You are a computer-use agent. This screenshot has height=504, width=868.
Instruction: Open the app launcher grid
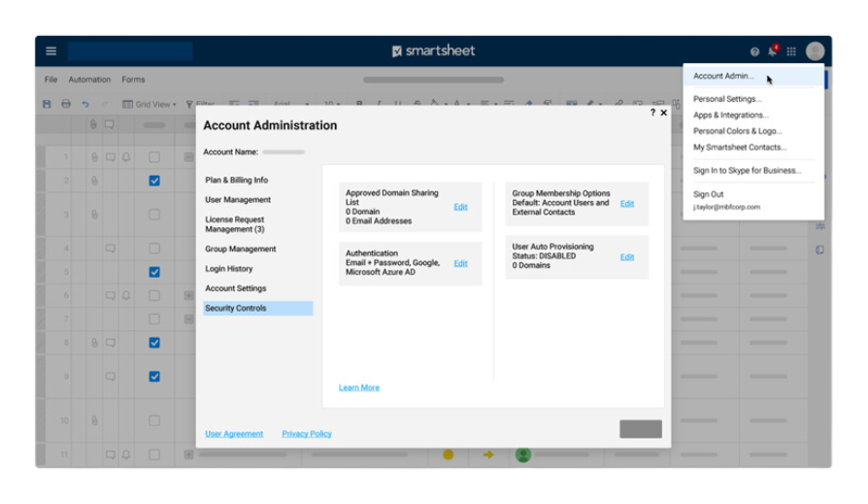click(791, 51)
